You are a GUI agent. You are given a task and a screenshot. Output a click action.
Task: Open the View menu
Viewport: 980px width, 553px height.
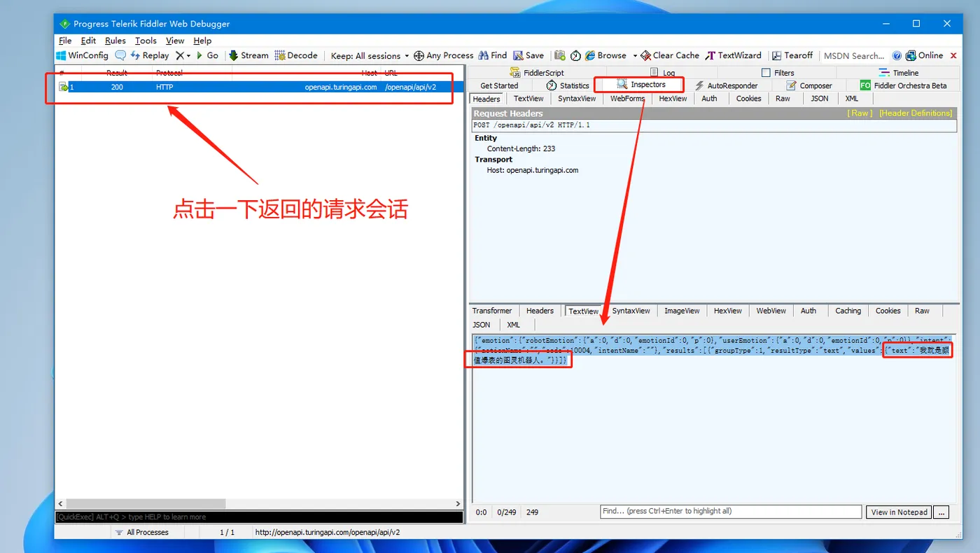(175, 41)
